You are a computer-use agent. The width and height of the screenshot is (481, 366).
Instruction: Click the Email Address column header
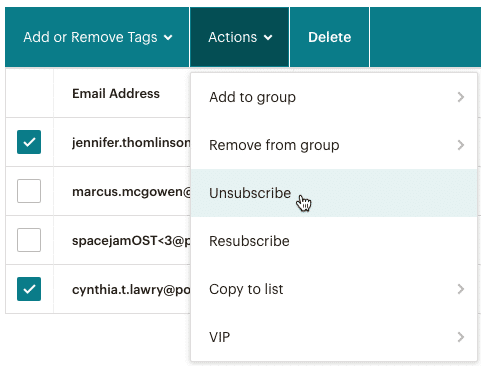(x=116, y=94)
